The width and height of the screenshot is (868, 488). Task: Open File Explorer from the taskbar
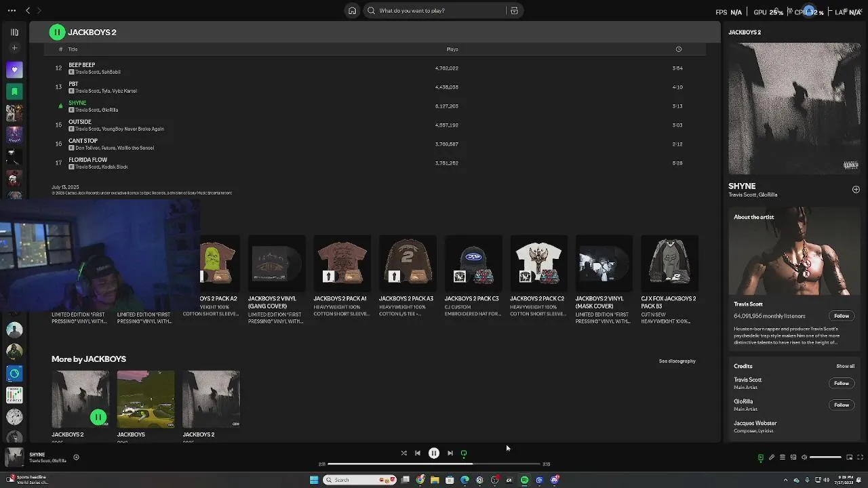435,480
